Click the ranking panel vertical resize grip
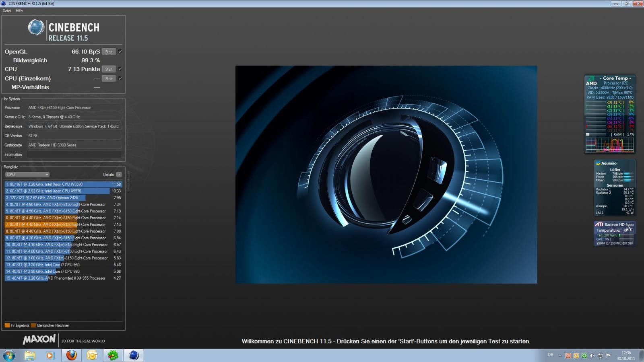This screenshot has height=362, width=644. click(x=128, y=181)
